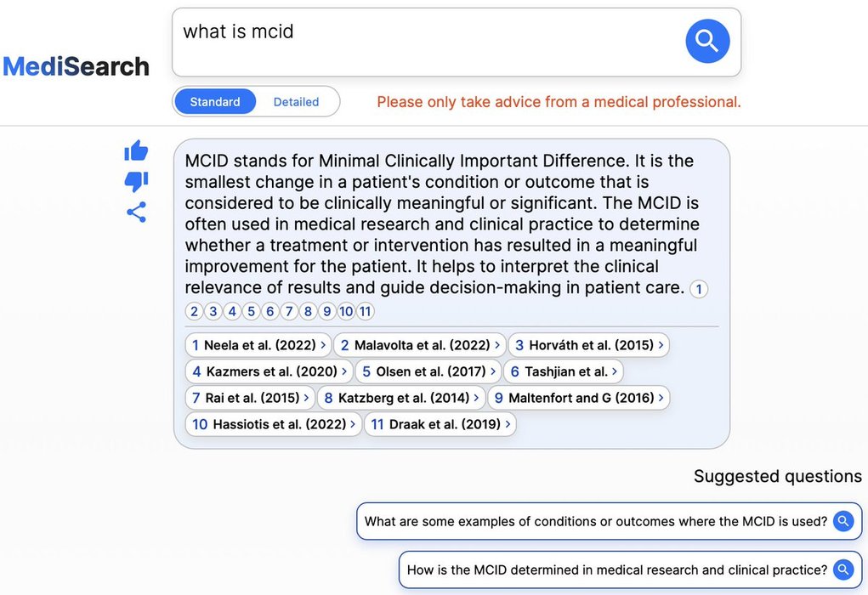Select question on how MCID is determined
This screenshot has height=595, width=868.
point(616,569)
